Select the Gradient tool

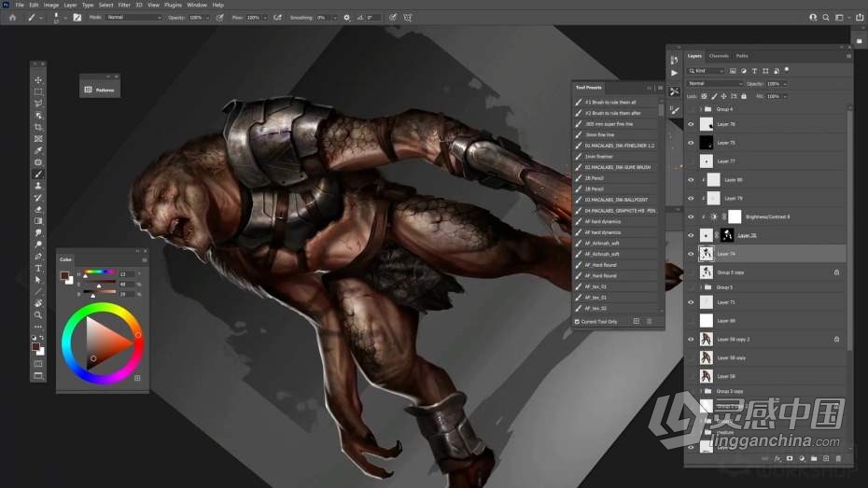[38, 221]
